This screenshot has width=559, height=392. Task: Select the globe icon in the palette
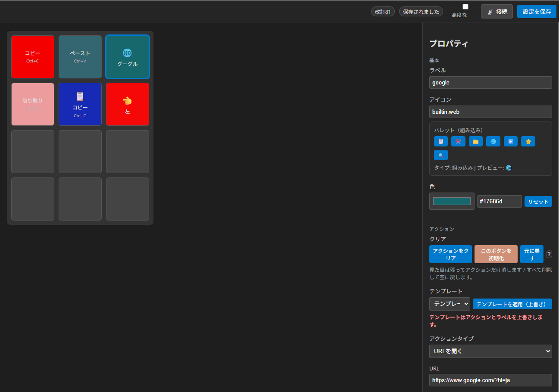point(493,141)
